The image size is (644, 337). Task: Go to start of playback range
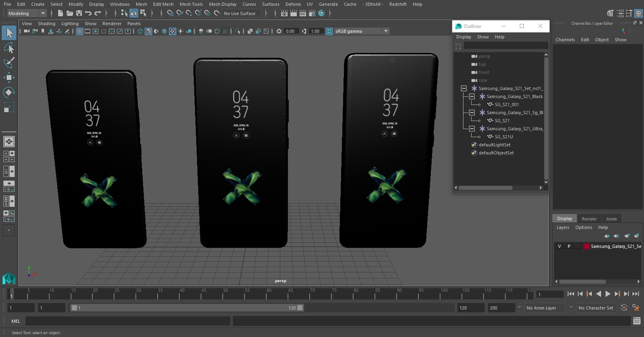point(571,294)
